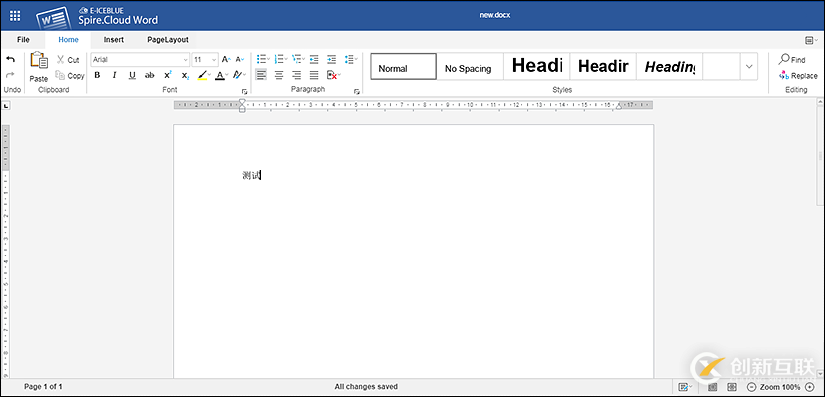Click the document text 测试
This screenshot has height=397, width=825.
pos(251,175)
